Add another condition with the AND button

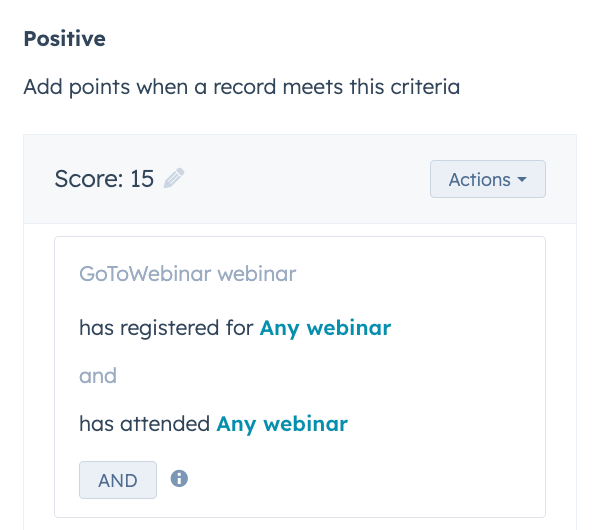(118, 480)
